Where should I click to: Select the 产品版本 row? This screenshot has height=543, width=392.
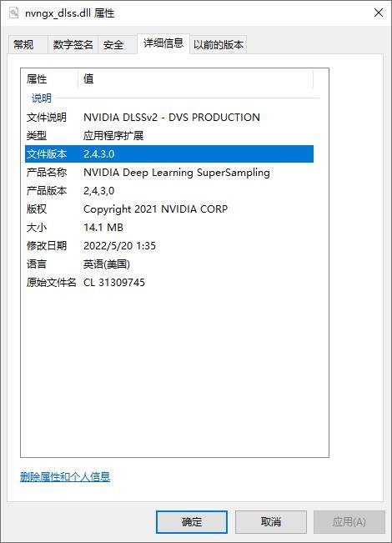[x=169, y=190]
